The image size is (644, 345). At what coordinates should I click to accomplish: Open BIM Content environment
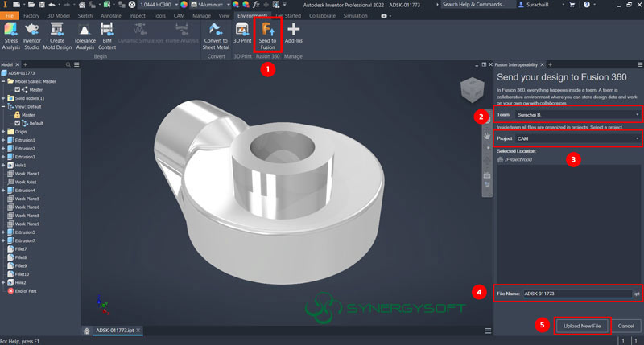(107, 36)
